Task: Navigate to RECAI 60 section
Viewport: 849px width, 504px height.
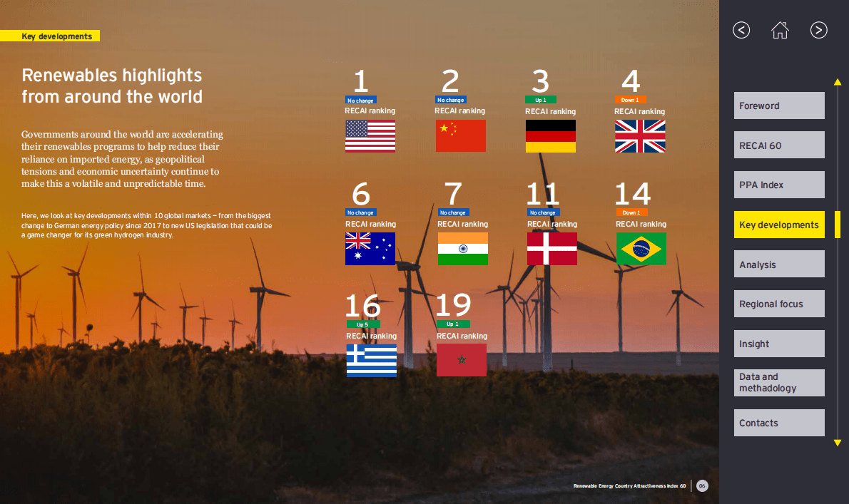Action: 778,145
